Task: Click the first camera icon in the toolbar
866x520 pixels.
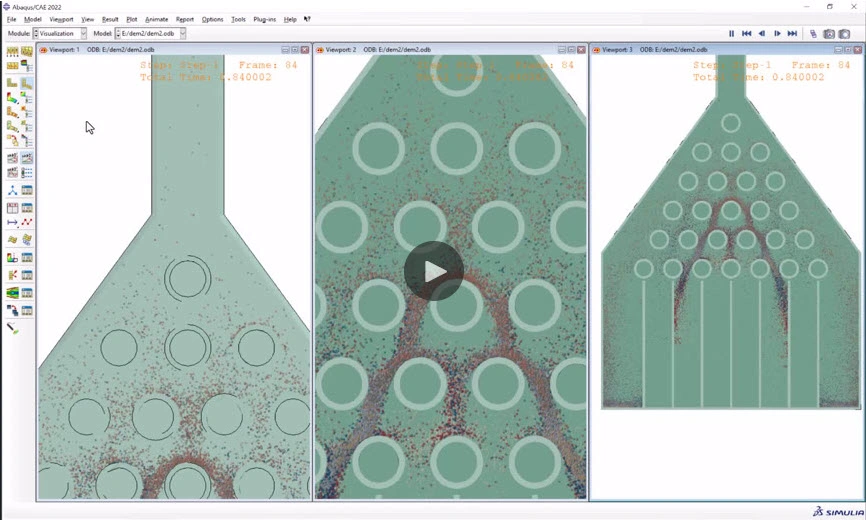Action: click(829, 34)
